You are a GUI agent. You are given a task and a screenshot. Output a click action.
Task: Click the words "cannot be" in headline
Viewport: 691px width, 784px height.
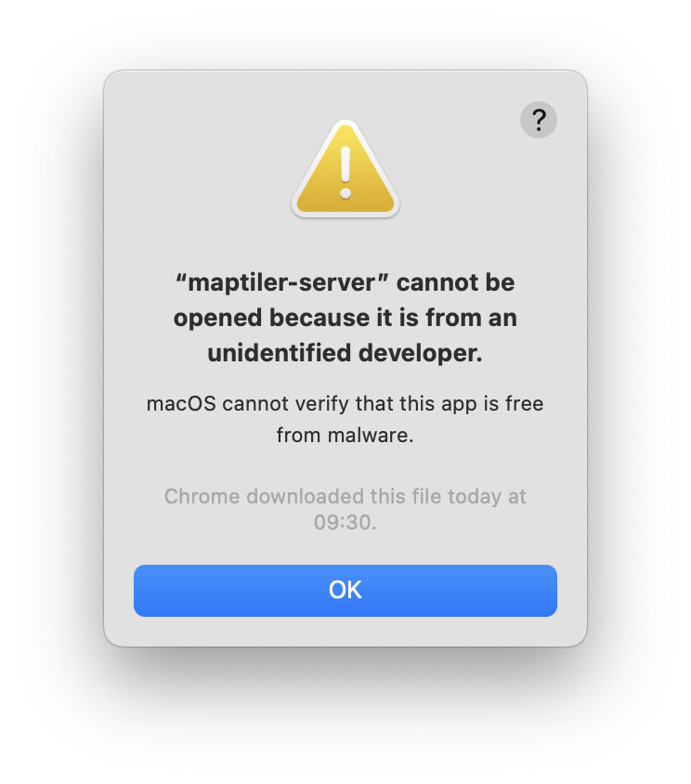click(x=455, y=282)
